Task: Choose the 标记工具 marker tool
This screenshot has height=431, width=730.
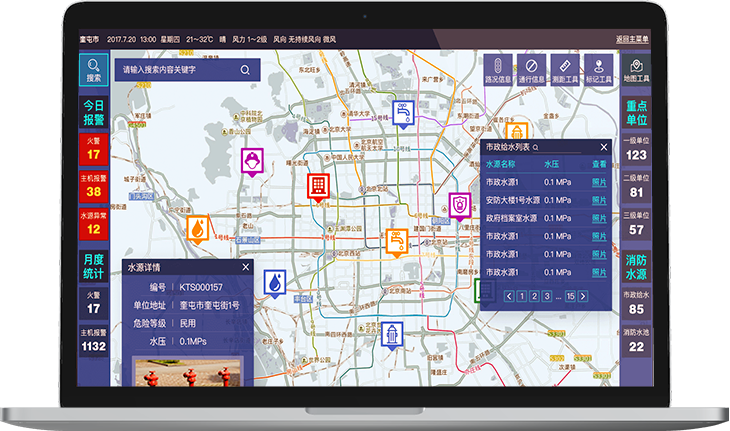Action: (598, 69)
